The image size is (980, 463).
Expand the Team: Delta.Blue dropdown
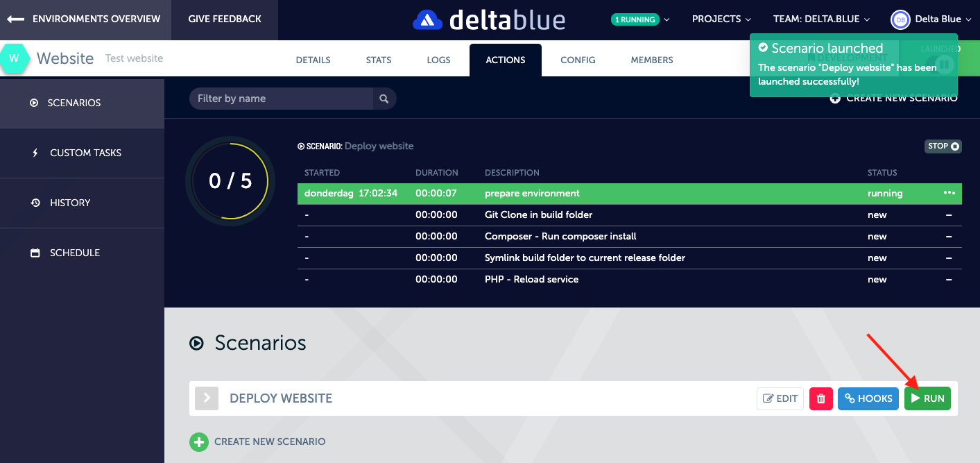[x=821, y=19]
